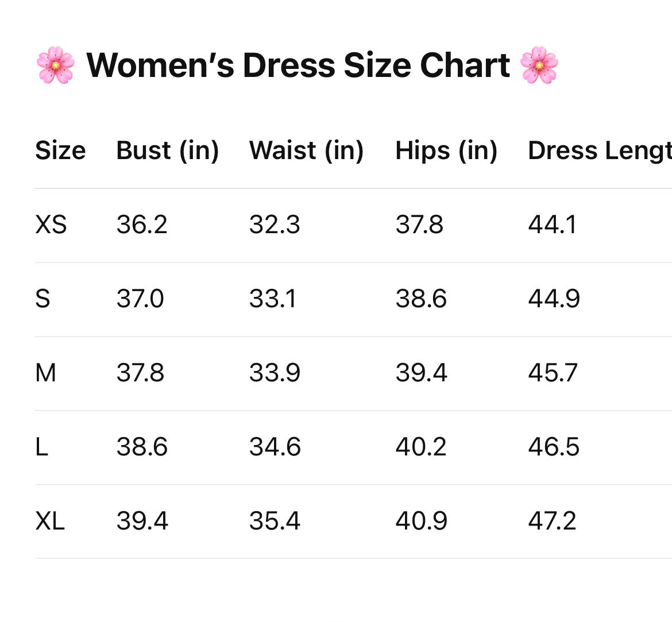Click the L size row label
Screen dimensions: 672x622
click(42, 447)
